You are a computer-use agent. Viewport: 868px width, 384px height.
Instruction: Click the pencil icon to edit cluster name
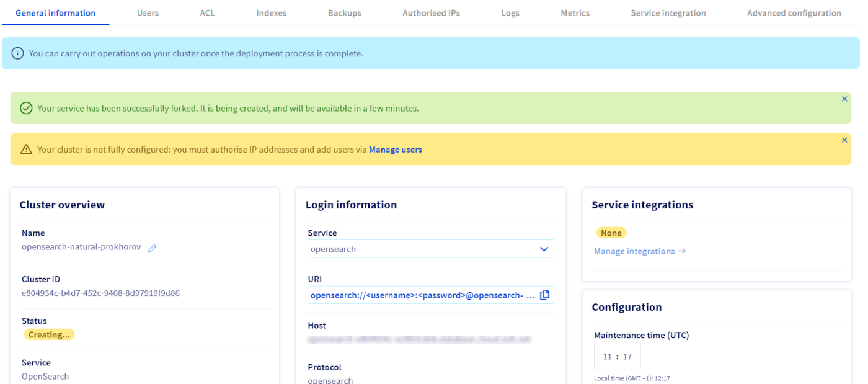(152, 248)
